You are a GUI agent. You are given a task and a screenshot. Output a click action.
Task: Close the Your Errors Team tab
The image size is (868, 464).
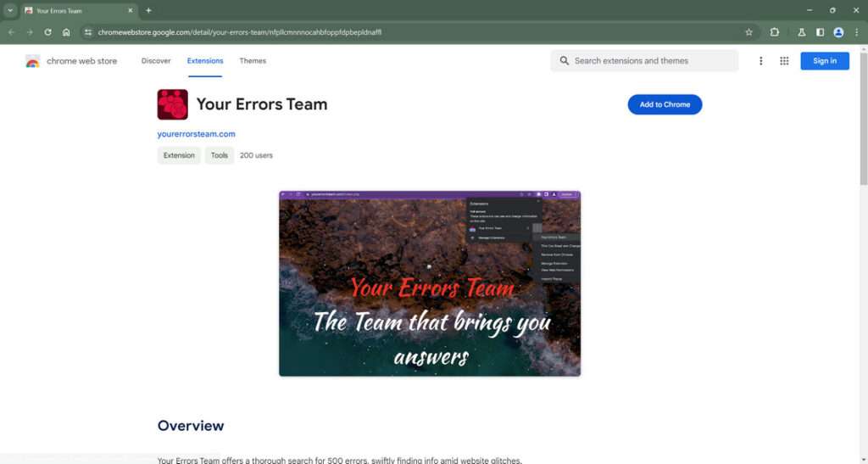[130, 10]
